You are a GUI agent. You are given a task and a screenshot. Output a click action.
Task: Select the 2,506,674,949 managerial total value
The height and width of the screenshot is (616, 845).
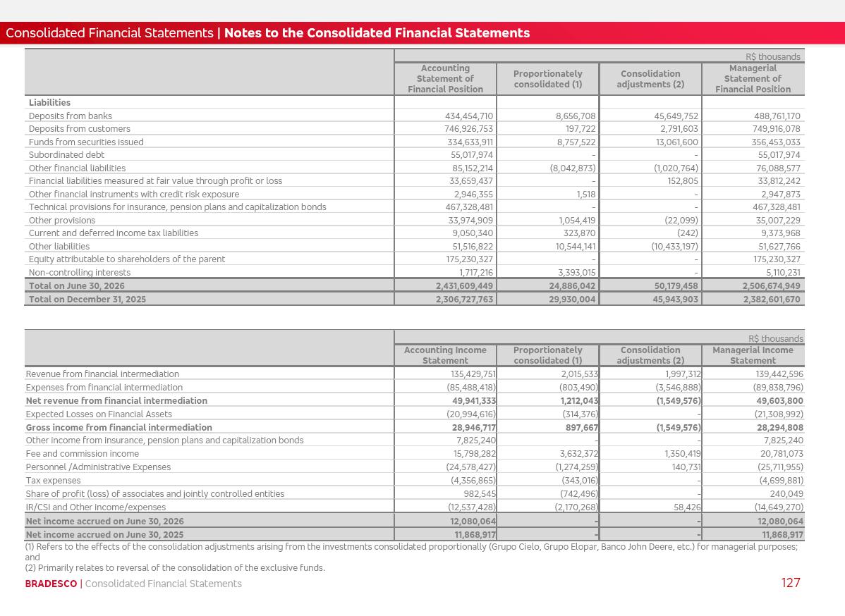771,285
